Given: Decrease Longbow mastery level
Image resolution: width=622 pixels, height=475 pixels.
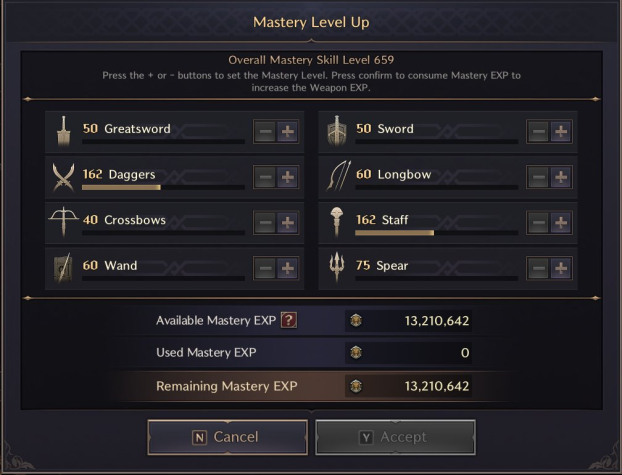Looking at the screenshot, I should tap(538, 177).
